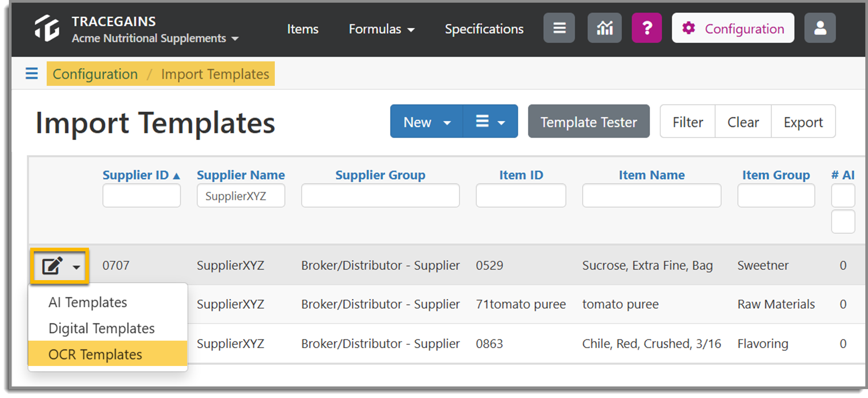
Task: Click the Clear button
Action: coord(743,121)
